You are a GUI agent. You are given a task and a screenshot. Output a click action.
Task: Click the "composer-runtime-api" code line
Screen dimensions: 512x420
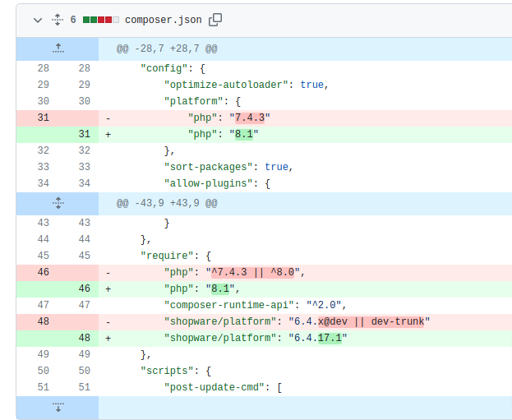point(257,305)
